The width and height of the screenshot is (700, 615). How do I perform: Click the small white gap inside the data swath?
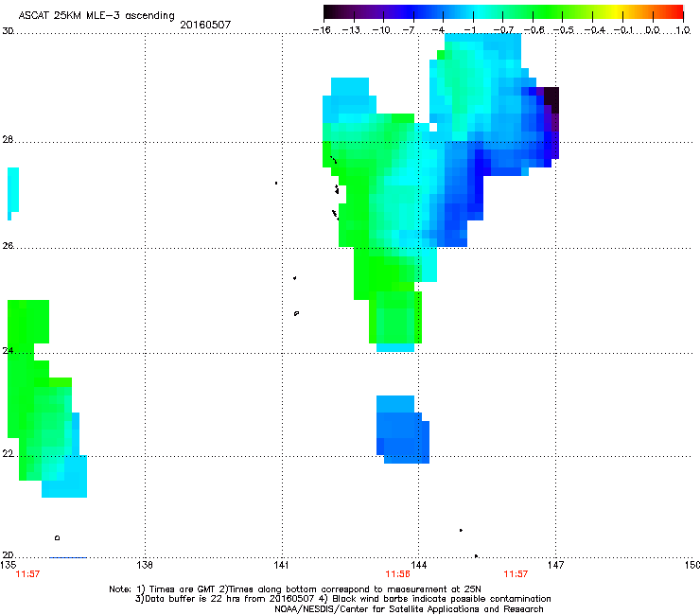point(433,127)
